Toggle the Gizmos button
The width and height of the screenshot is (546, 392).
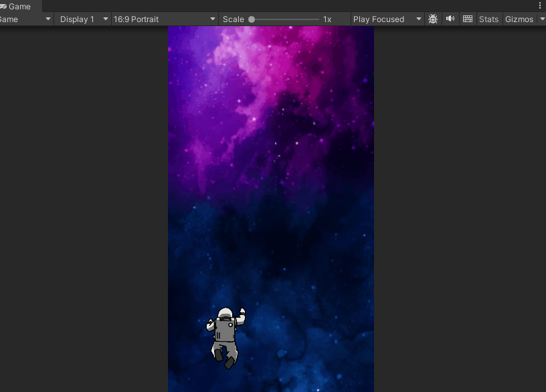click(519, 19)
